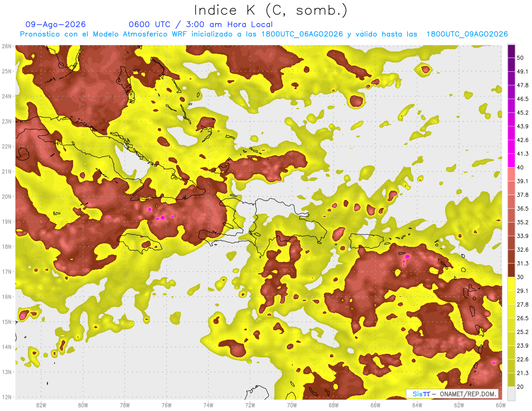Viewport: 532px width, 411px height.
Task: Select the colorbar value 43.9
Action: coord(523,126)
